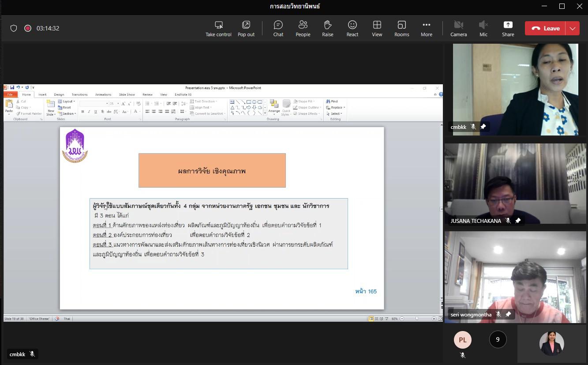Screen dimensions: 588x365
Task: Select JUSANA TECHAKANA's video tile
Action: click(x=516, y=184)
